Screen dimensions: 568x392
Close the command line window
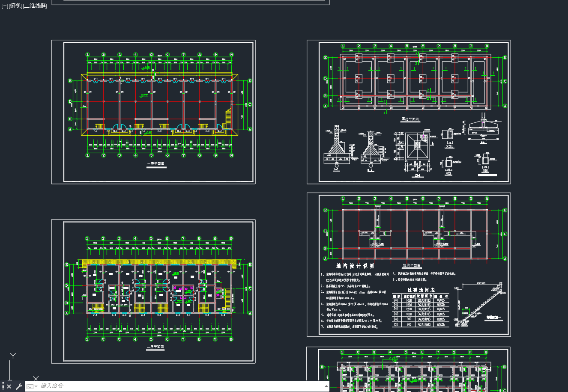(9, 386)
